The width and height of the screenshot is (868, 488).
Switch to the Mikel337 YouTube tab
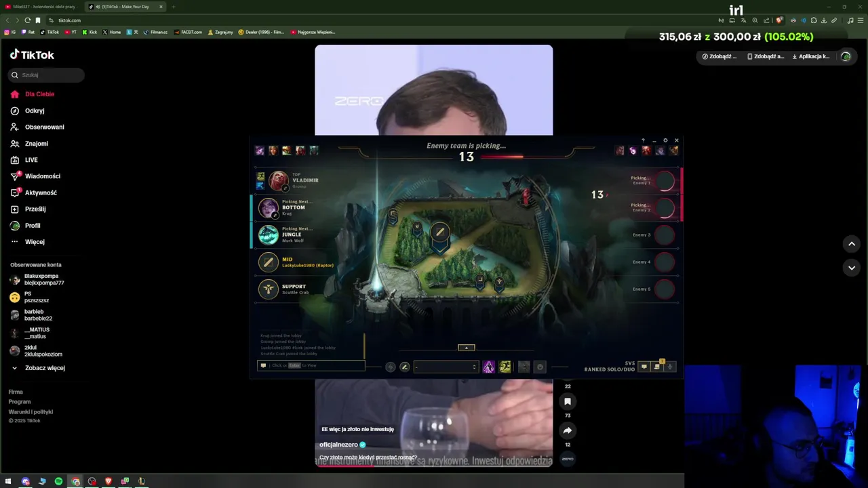pos(41,7)
